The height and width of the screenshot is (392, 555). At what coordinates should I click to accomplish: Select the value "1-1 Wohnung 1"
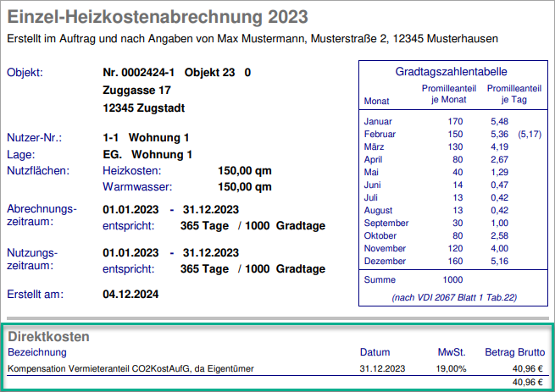pyautogui.click(x=146, y=138)
